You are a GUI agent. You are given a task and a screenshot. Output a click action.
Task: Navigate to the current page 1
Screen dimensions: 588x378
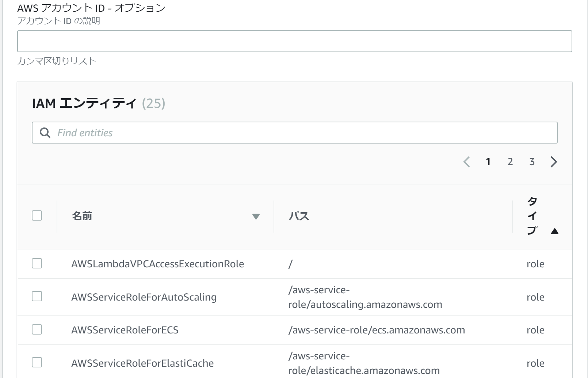[488, 162]
